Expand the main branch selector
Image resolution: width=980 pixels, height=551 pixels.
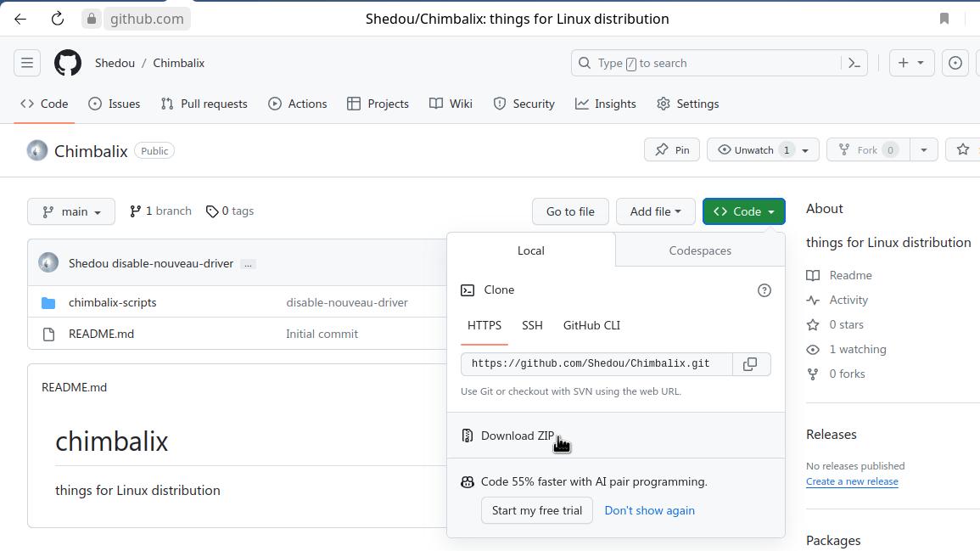coord(71,211)
